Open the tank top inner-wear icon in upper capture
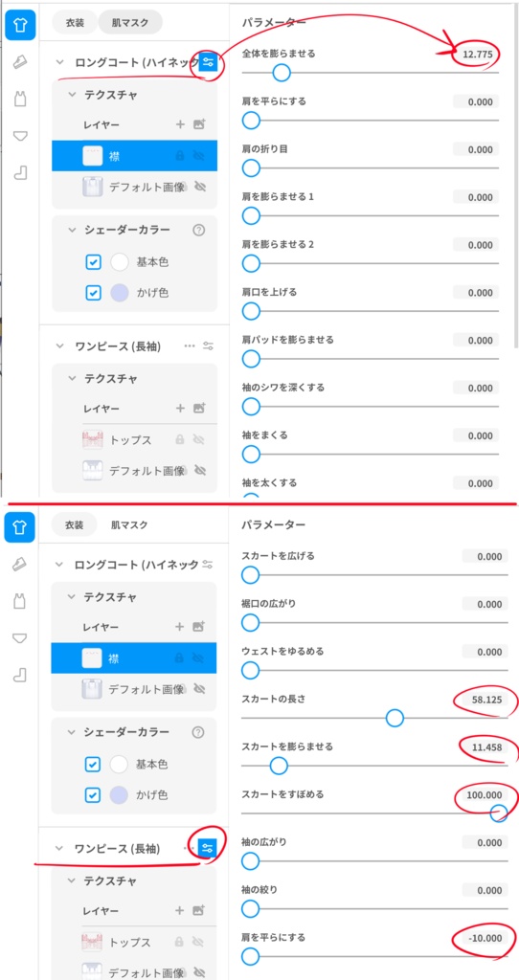Screen dimensions: 519x980 pyautogui.click(x=19, y=99)
